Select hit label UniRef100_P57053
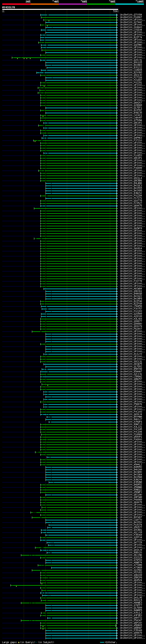 [131, 573]
